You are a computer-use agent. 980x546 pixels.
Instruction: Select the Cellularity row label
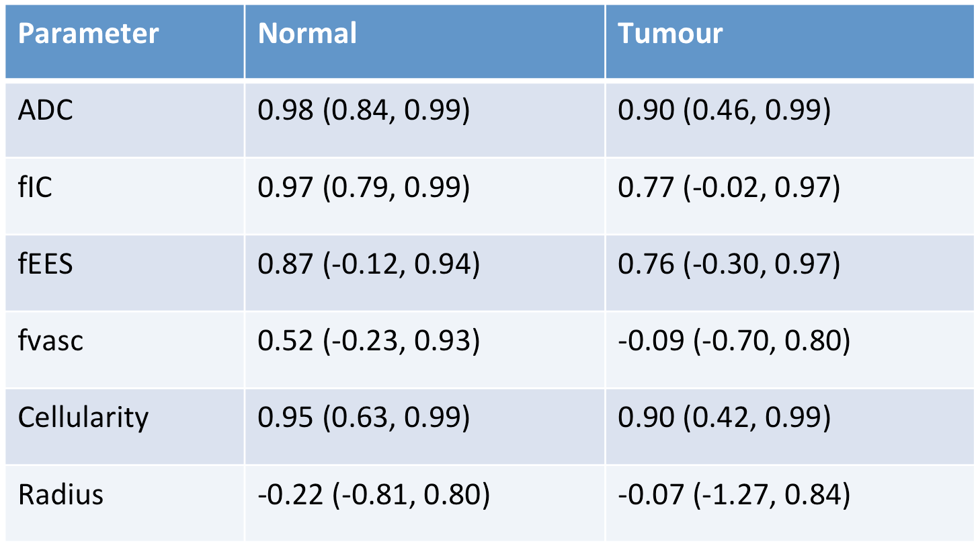point(83,418)
